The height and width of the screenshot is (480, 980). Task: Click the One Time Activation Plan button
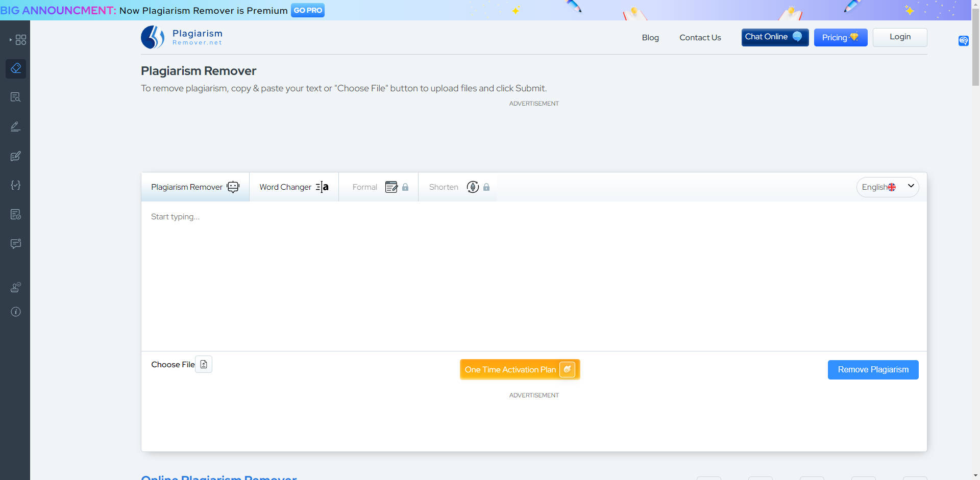click(x=520, y=370)
